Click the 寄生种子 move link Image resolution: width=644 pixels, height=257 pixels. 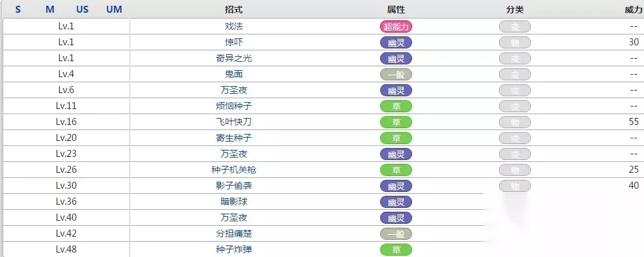click(234, 138)
